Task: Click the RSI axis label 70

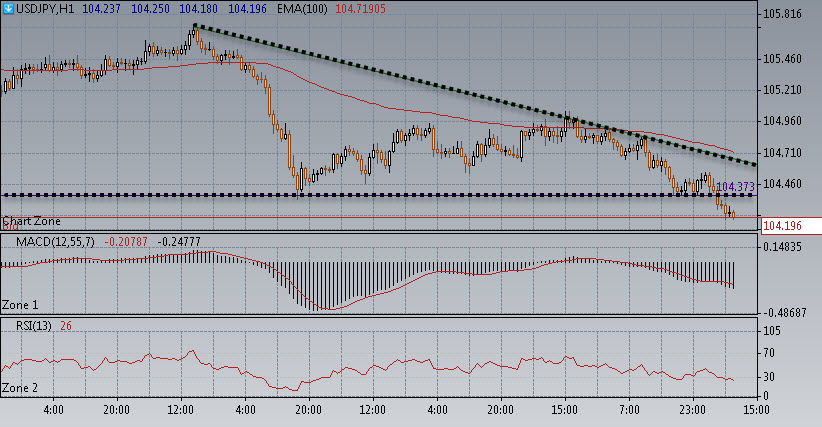Action: pos(769,353)
